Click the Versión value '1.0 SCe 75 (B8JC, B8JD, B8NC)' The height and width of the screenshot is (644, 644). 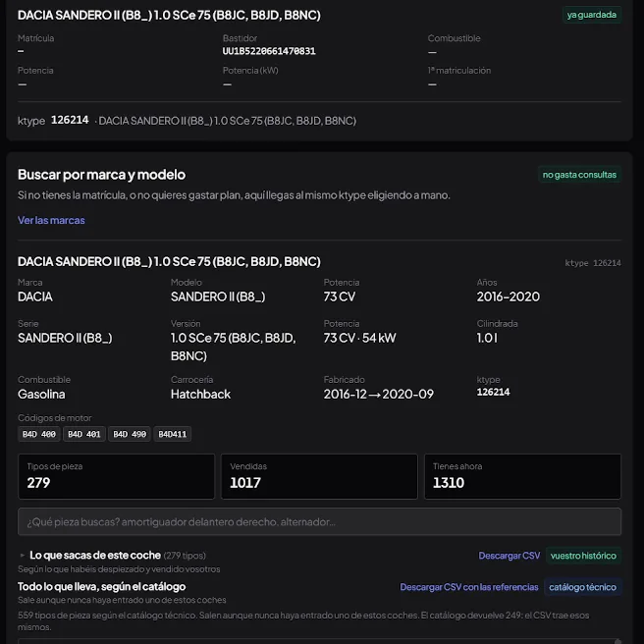234,347
